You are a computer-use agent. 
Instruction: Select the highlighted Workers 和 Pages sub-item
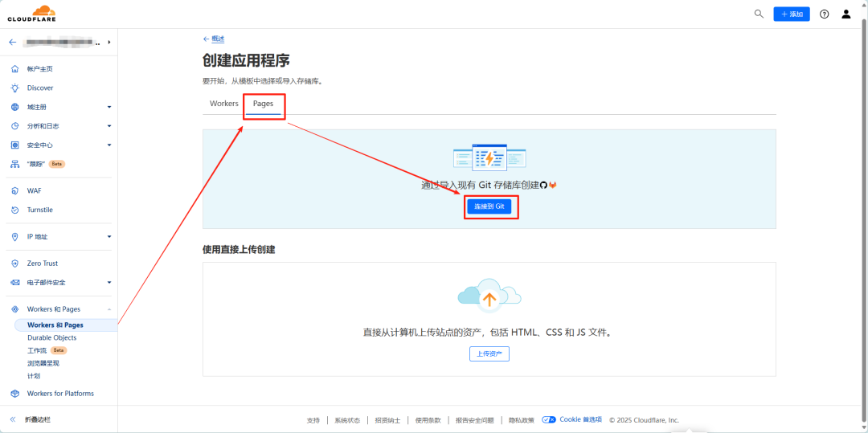(65, 325)
